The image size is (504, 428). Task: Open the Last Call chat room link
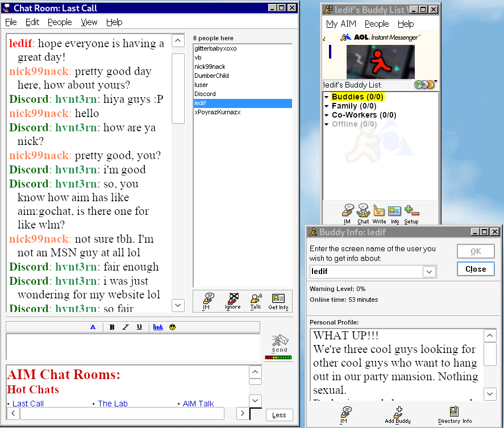point(28,403)
